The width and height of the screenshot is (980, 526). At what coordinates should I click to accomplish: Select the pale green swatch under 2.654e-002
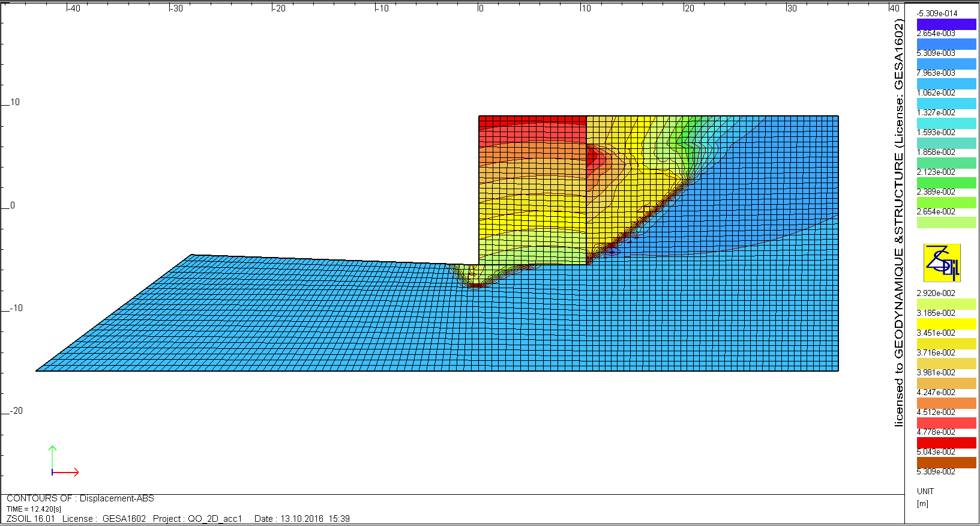(x=946, y=222)
